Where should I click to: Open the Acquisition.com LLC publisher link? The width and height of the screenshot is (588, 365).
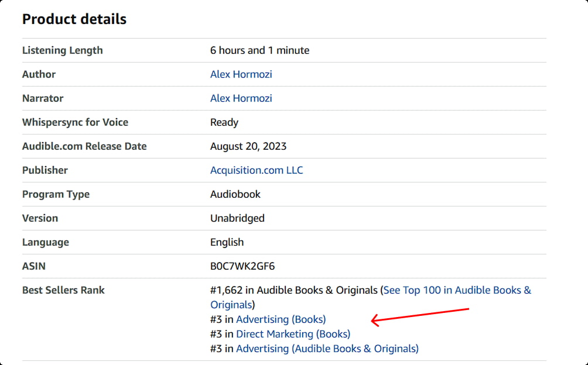click(x=257, y=170)
